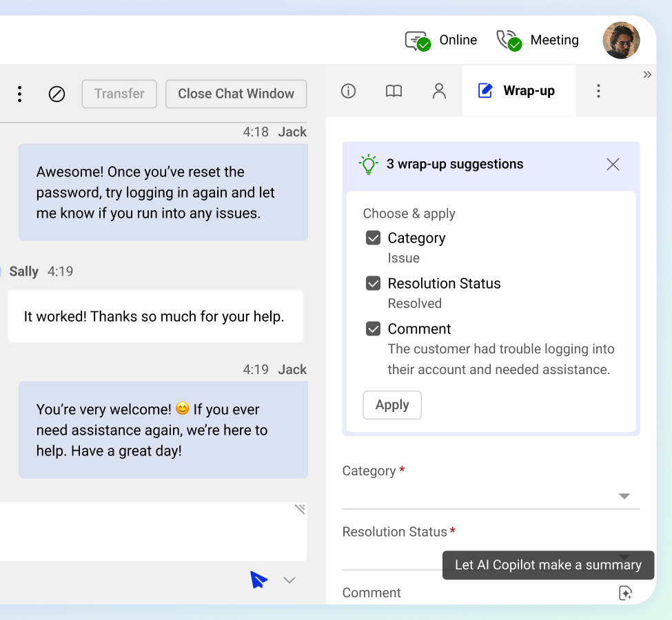
Task: Click the blue send message arrow icon
Action: click(x=258, y=580)
